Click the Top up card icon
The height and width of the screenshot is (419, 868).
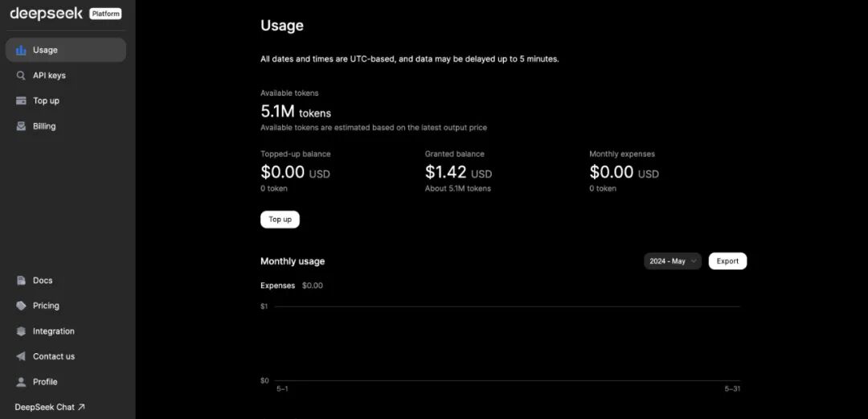click(21, 101)
